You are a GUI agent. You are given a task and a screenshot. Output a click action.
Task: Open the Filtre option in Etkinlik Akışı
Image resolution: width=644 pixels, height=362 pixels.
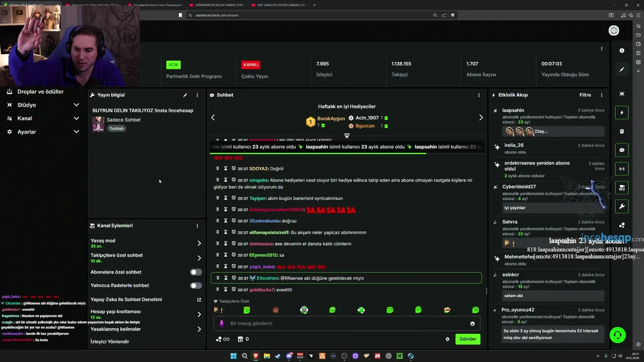[585, 95]
